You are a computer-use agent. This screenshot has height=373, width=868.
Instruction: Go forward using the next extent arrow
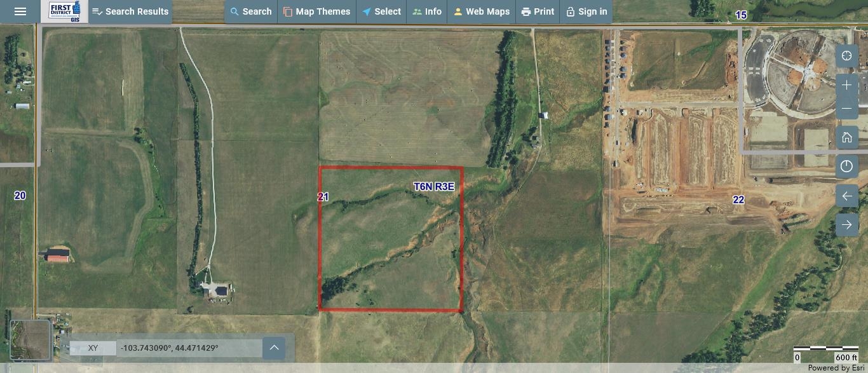coord(846,224)
